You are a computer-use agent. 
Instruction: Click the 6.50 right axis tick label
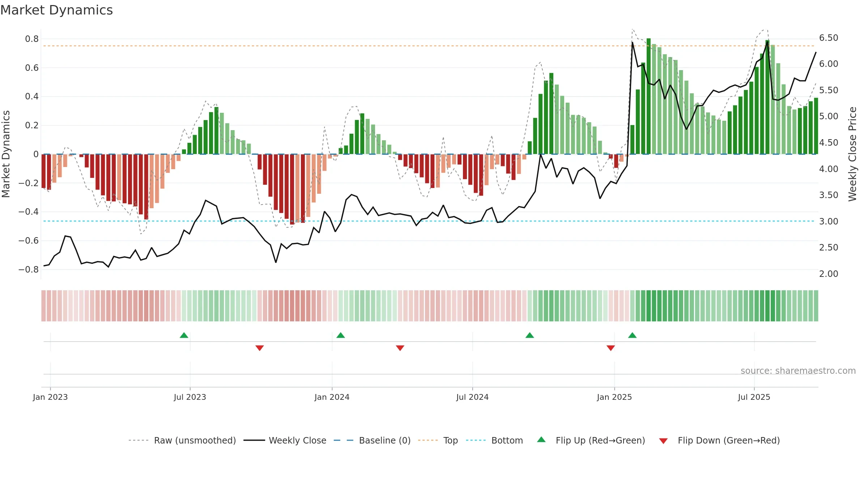coord(829,38)
